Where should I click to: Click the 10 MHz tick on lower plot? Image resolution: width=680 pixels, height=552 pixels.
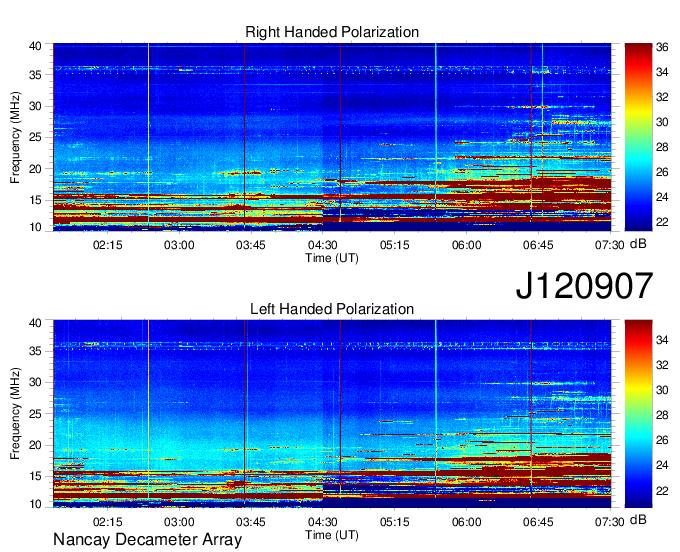(x=35, y=504)
